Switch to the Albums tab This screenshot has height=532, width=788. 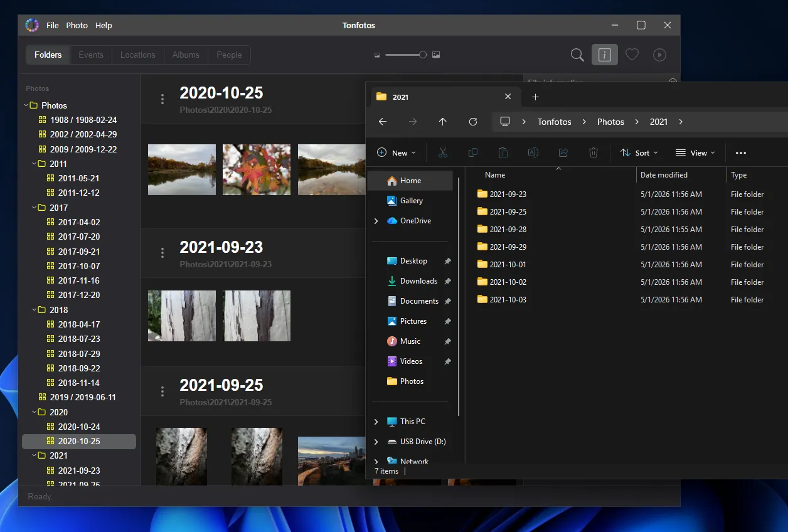pyautogui.click(x=186, y=55)
